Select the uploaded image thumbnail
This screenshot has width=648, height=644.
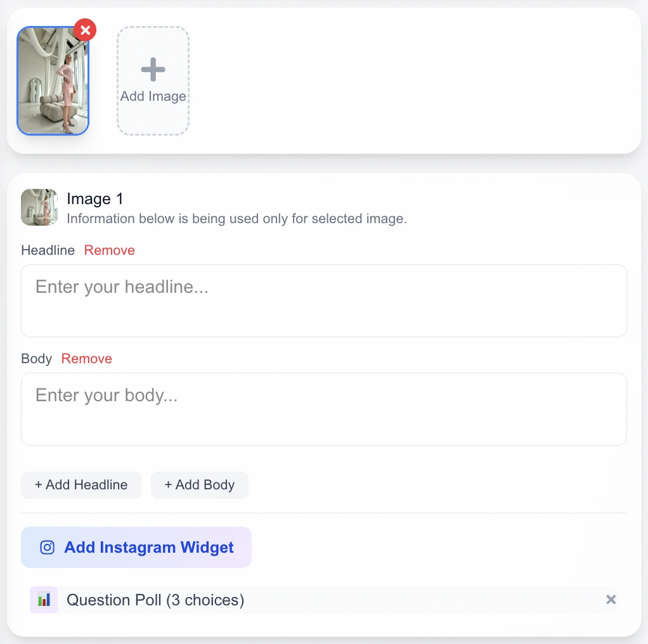click(53, 81)
